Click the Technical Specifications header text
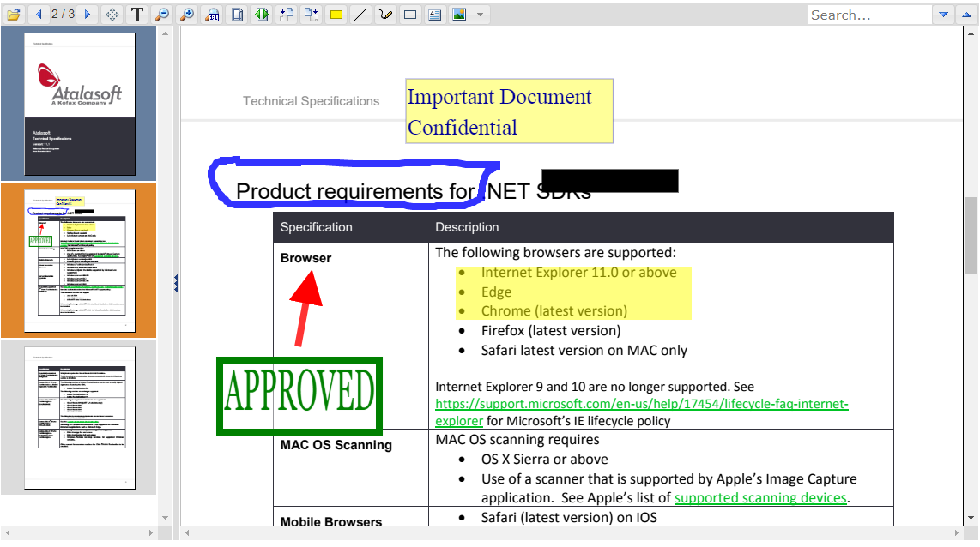The image size is (980, 547). 311,101
